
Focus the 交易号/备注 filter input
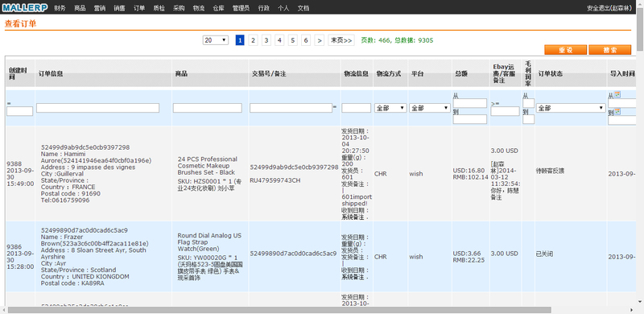click(x=291, y=108)
